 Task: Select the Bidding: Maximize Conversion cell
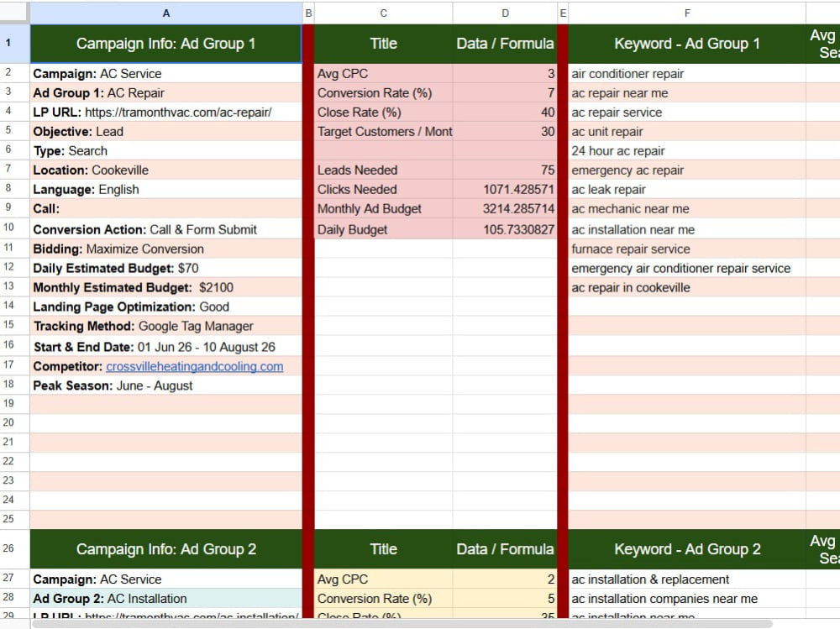click(x=166, y=249)
